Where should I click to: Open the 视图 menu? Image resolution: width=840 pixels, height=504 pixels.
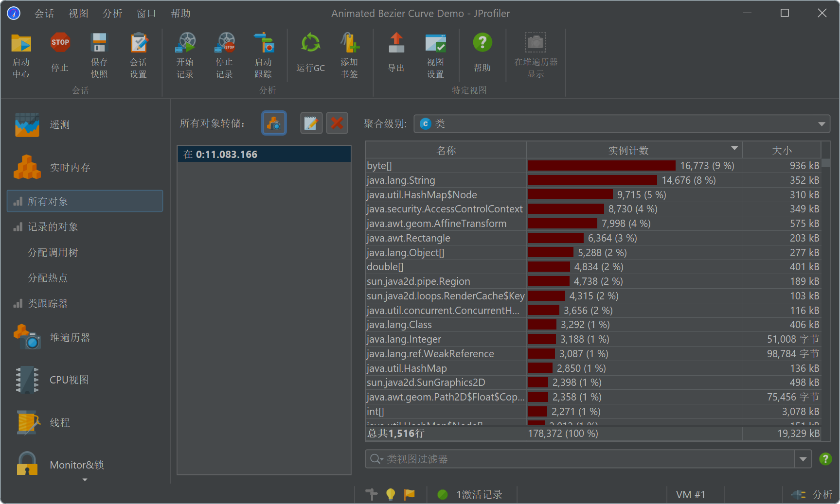(78, 14)
